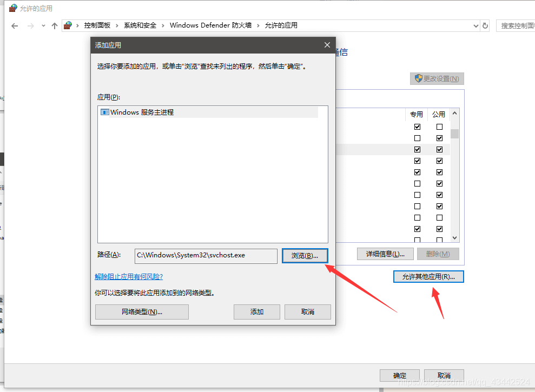
Task: Expand the chevron before 允许的应用
Action: 258,25
